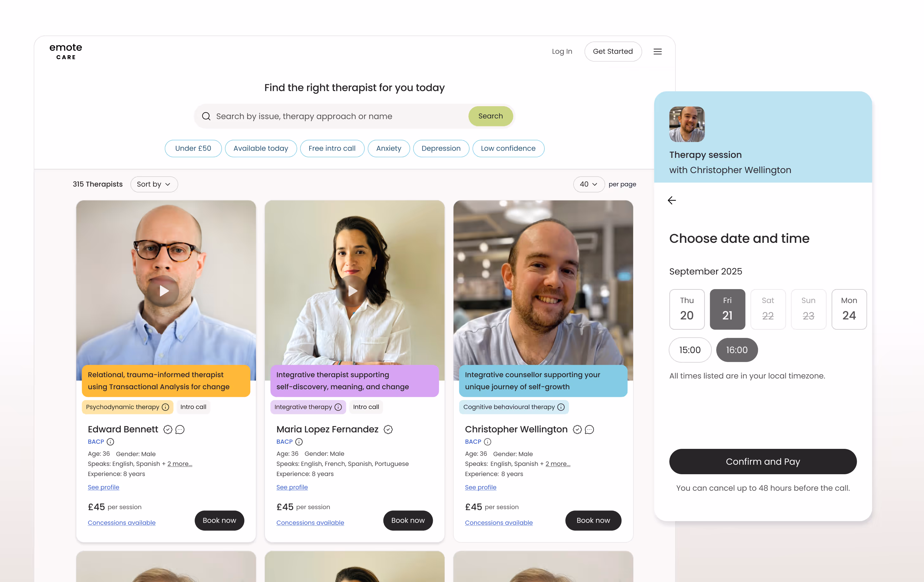
Task: Expand the Sort by dropdown
Action: 154,184
